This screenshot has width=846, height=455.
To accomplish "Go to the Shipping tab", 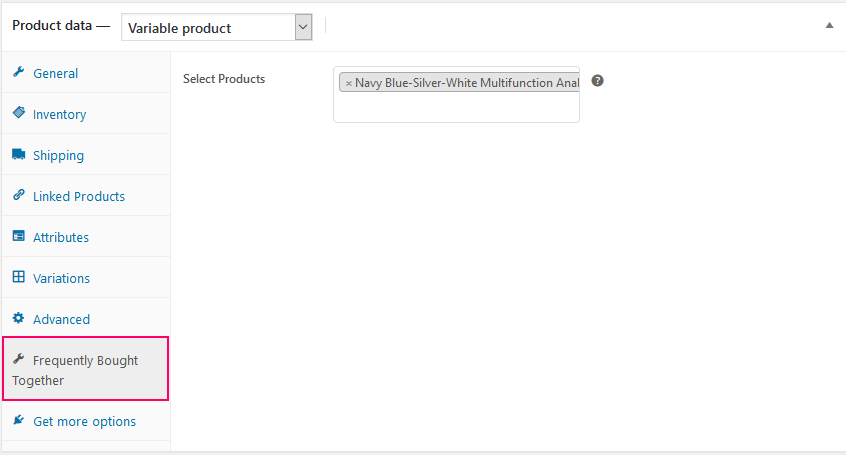I will pyautogui.click(x=58, y=156).
